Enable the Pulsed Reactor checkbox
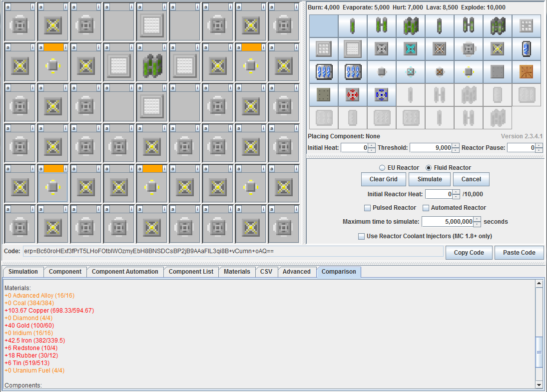 pos(368,208)
